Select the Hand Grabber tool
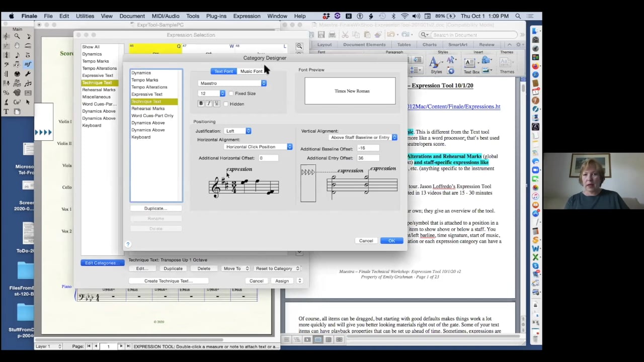This screenshot has width=644, height=362. (x=17, y=46)
